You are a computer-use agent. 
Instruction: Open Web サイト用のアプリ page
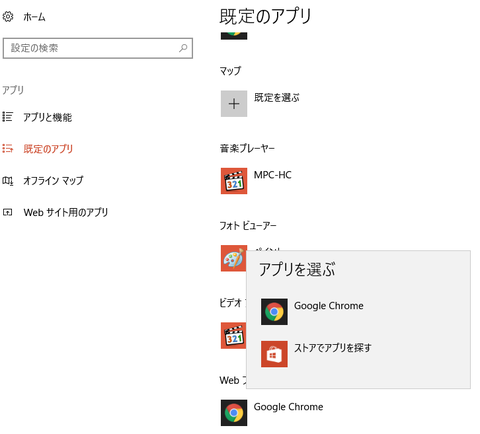(x=66, y=212)
